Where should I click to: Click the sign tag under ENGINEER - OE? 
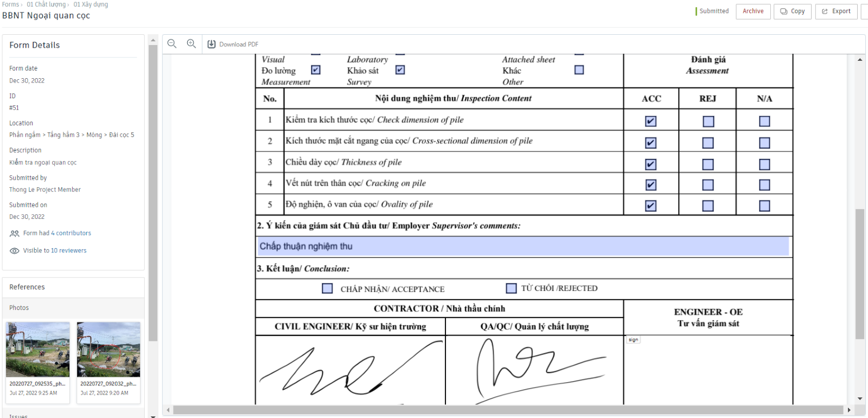coord(633,340)
